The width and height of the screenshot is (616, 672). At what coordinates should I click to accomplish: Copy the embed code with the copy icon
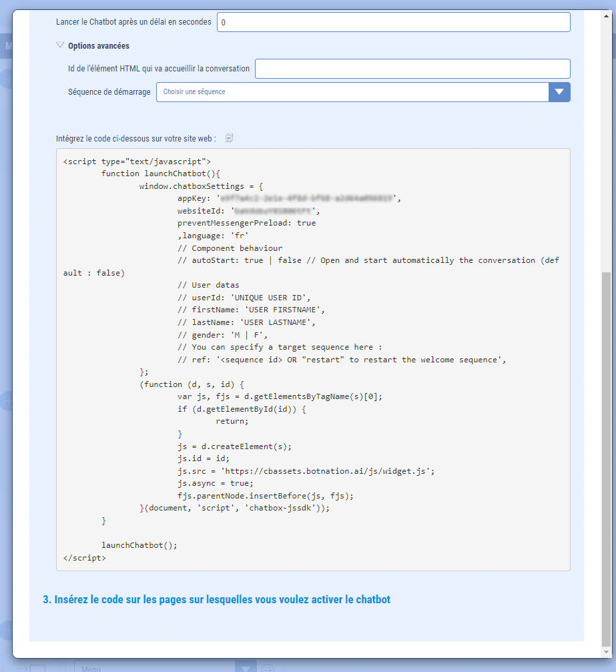[x=229, y=138]
